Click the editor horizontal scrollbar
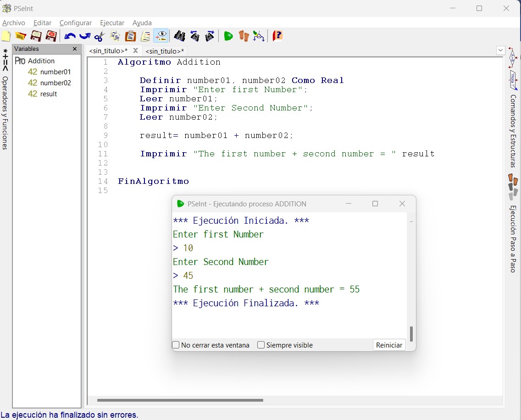Viewport: 521px width, 420px height. click(180, 400)
